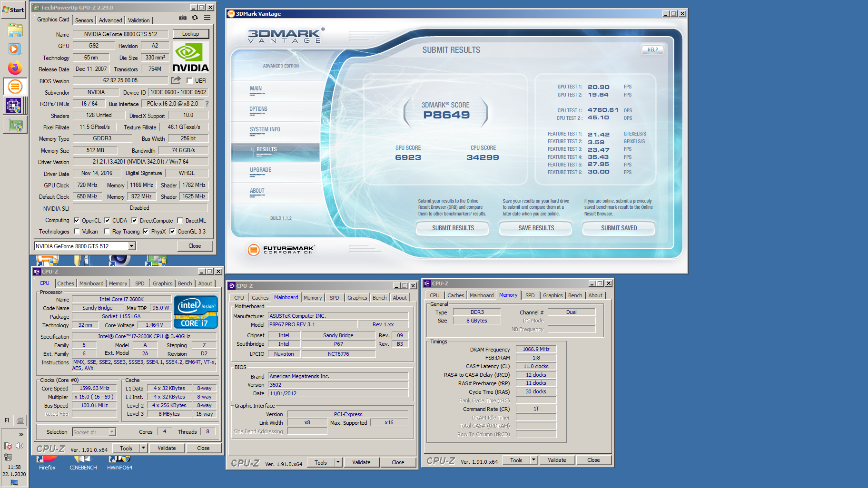
Task: Click the HWiNFO64 desktop shortcut
Action: tap(119, 463)
